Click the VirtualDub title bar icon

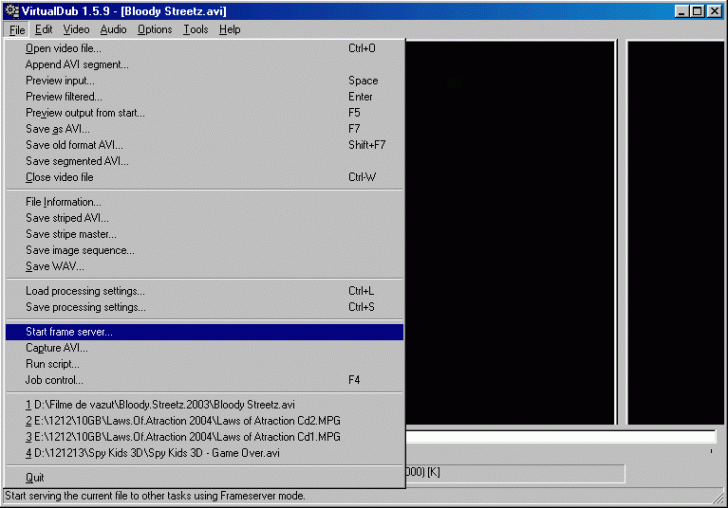[x=11, y=11]
